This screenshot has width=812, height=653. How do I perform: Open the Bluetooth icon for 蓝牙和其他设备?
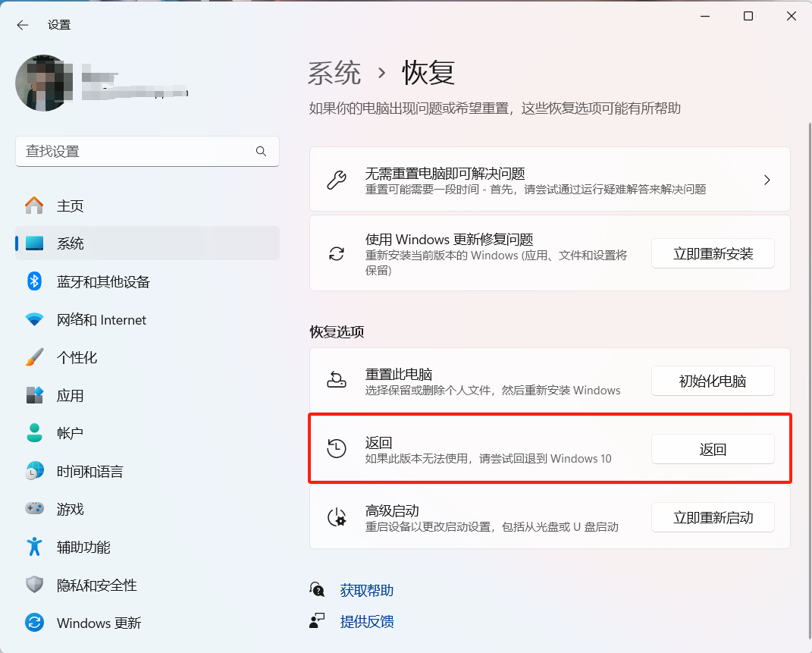point(34,281)
